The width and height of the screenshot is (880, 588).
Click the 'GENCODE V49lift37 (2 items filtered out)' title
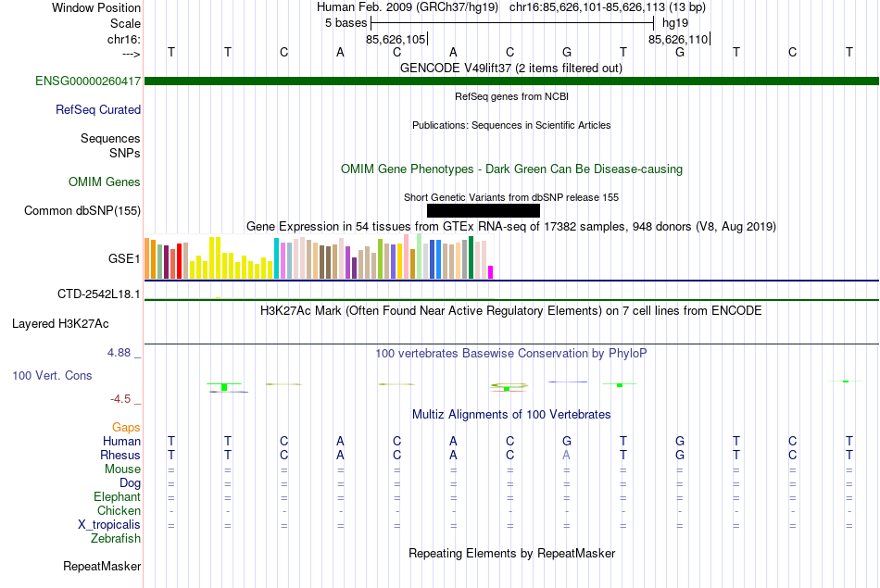tap(511, 68)
